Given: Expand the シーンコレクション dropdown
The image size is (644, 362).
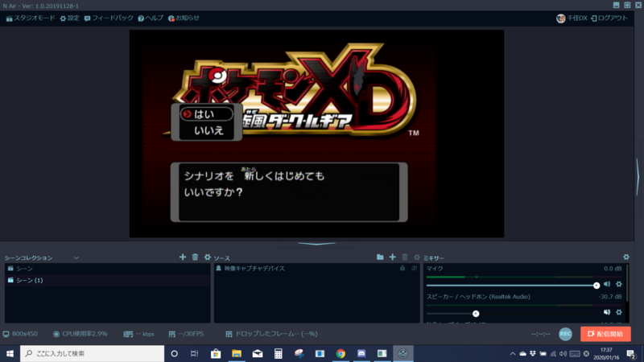Looking at the screenshot, I should tap(76, 257).
